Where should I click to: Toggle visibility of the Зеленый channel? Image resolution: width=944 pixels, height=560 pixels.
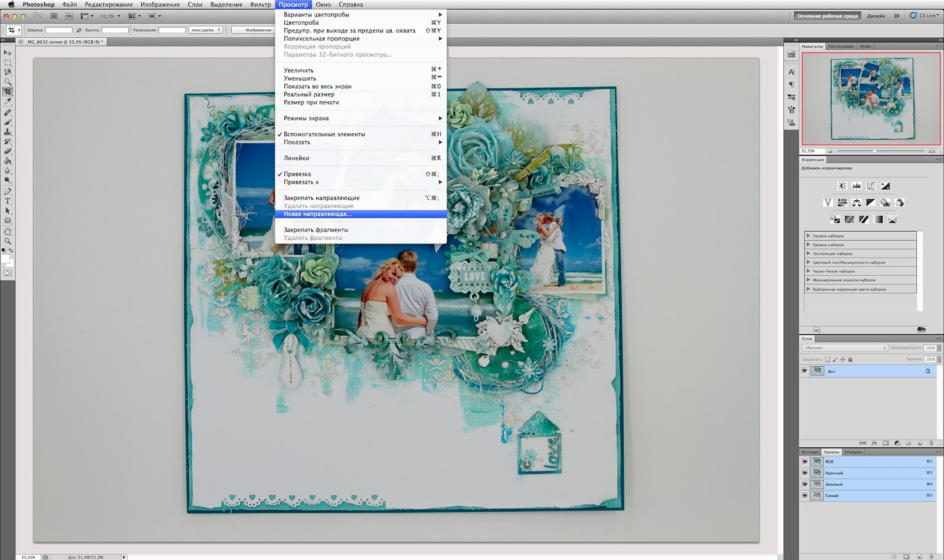pos(805,484)
